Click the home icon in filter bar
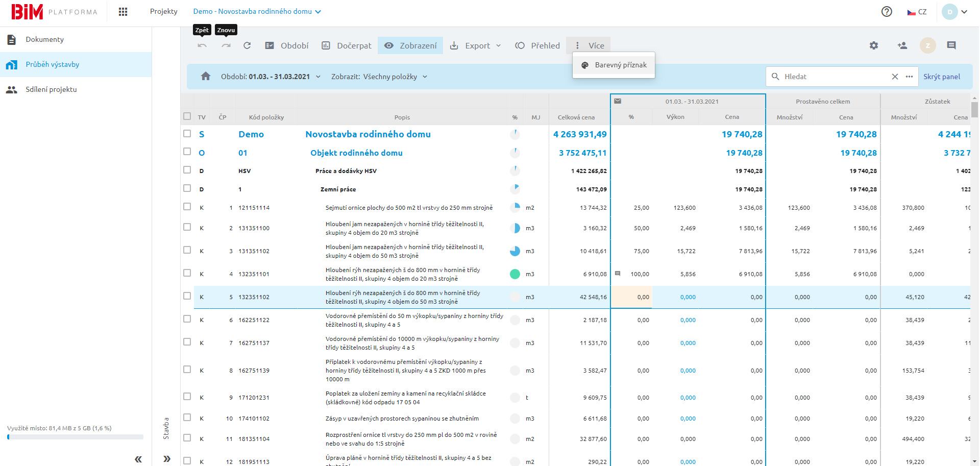This screenshot has height=466, width=980. (206, 77)
